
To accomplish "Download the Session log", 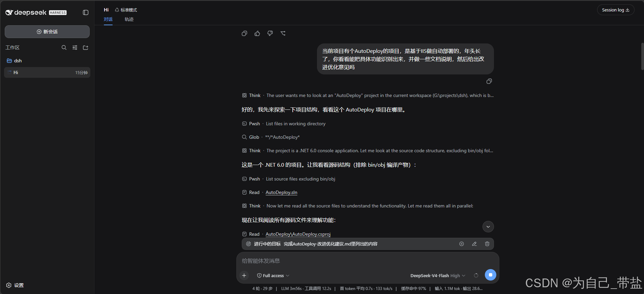I will pos(616,10).
